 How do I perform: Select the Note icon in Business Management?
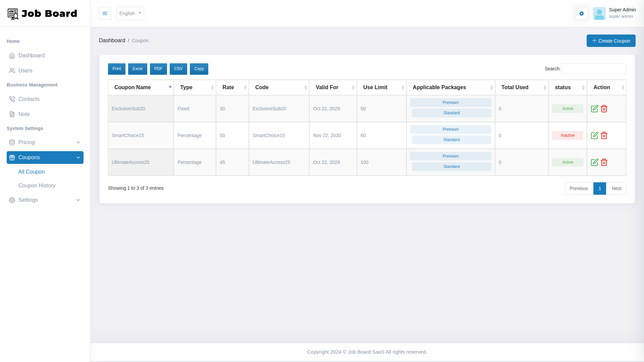(12, 114)
